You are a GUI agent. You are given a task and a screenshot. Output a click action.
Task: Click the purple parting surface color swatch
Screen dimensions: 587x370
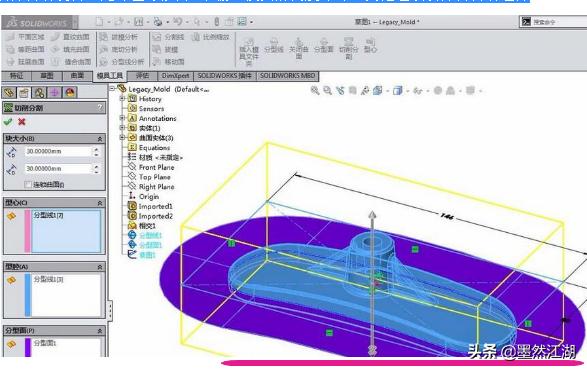[x=28, y=347]
